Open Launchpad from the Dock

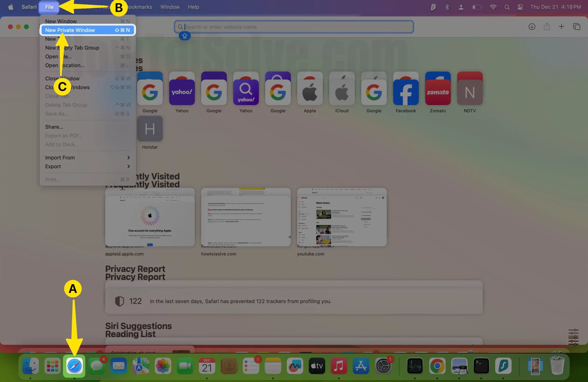coord(52,366)
